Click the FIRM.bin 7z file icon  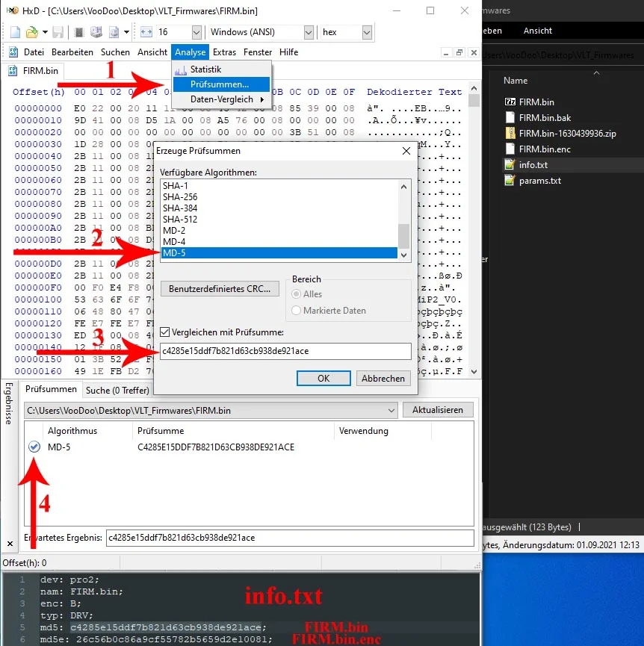click(510, 102)
